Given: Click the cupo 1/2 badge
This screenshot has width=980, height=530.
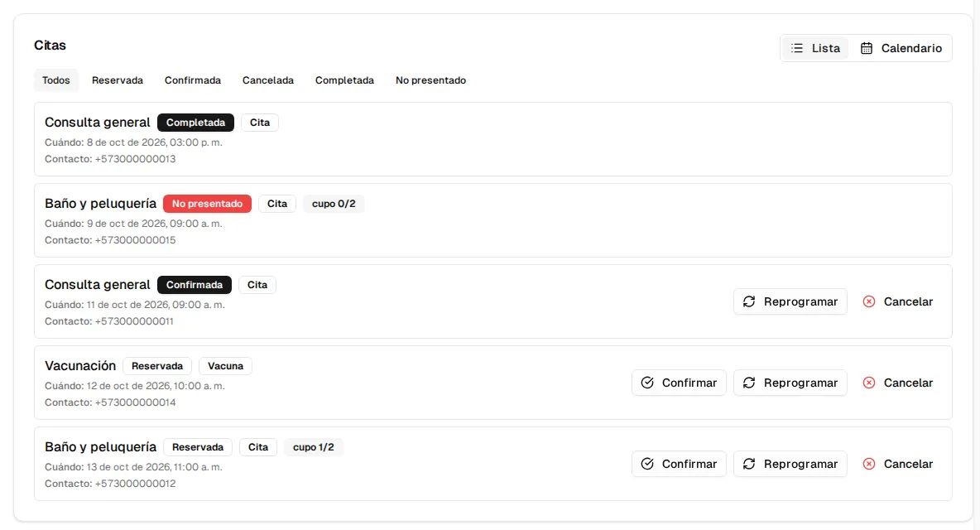Looking at the screenshot, I should (x=313, y=447).
